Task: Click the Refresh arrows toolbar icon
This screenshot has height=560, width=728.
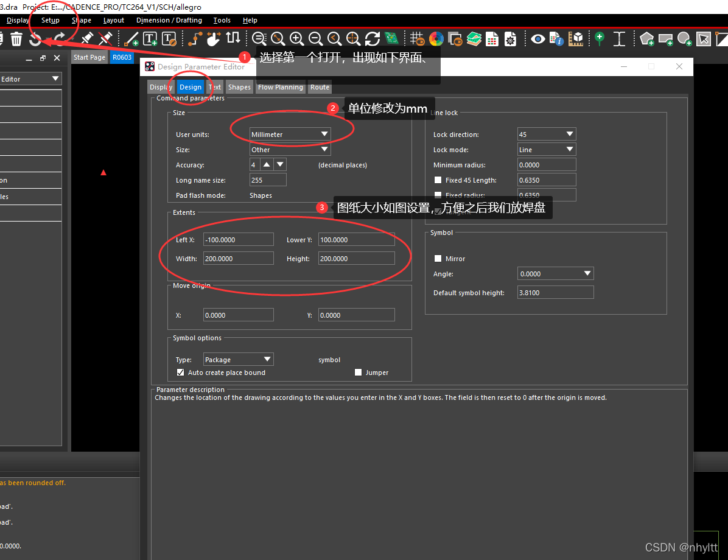Action: pyautogui.click(x=373, y=39)
